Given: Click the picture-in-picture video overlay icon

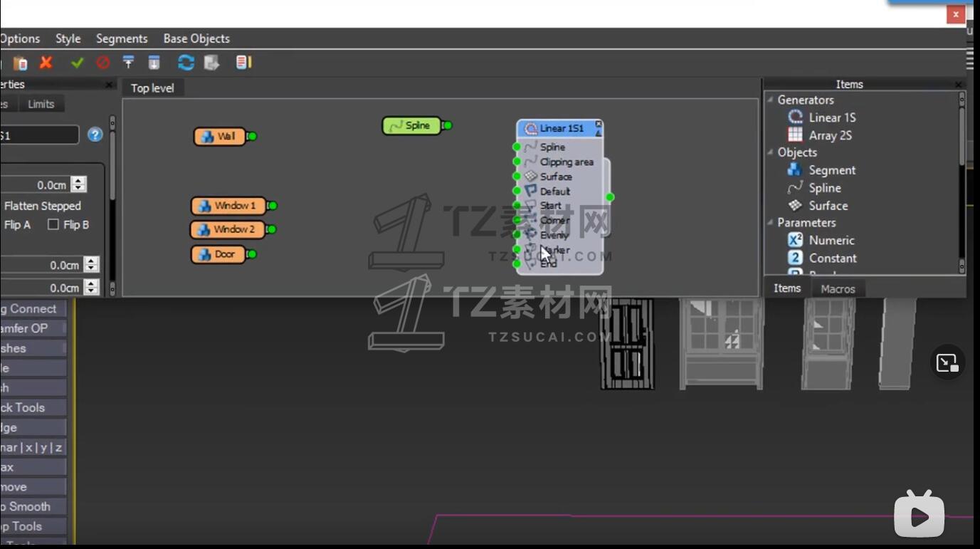Looking at the screenshot, I should click(947, 363).
